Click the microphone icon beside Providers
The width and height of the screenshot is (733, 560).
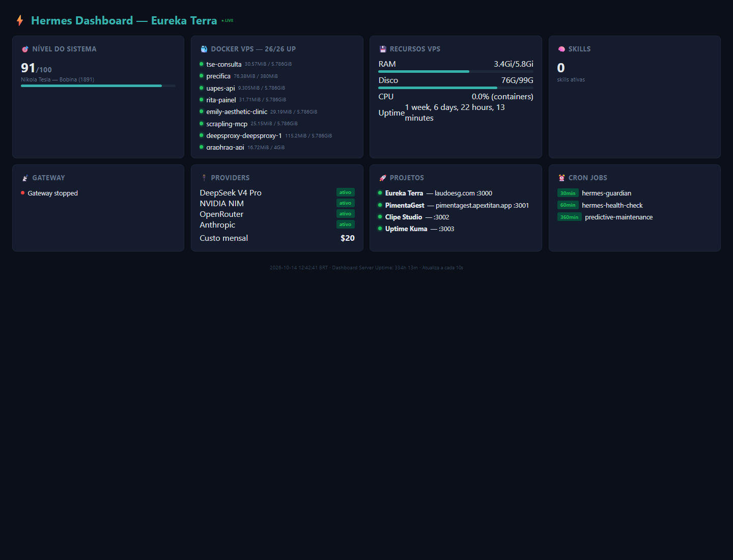point(204,178)
